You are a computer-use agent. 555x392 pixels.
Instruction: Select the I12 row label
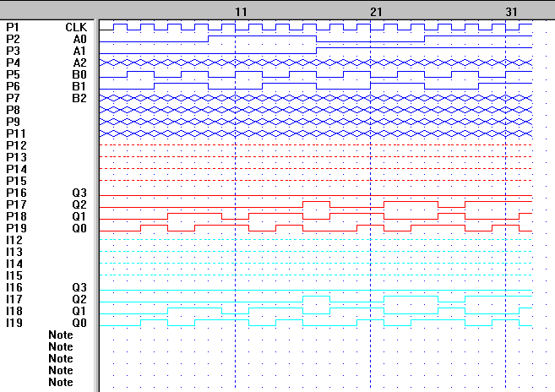point(14,240)
